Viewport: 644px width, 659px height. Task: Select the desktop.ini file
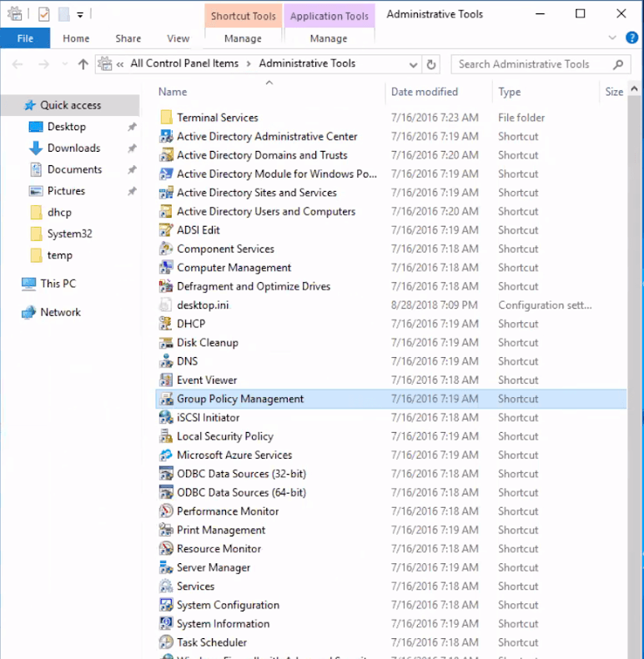(x=203, y=305)
